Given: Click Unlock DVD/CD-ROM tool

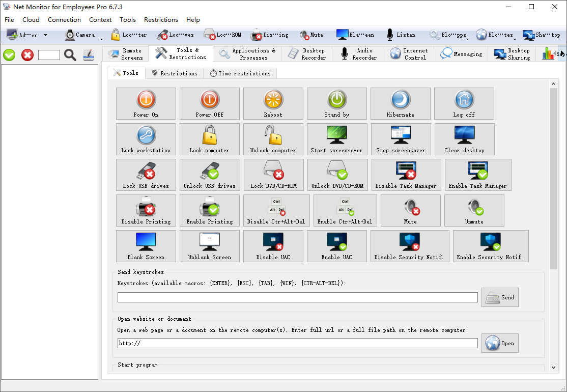Looking at the screenshot, I should [x=337, y=175].
